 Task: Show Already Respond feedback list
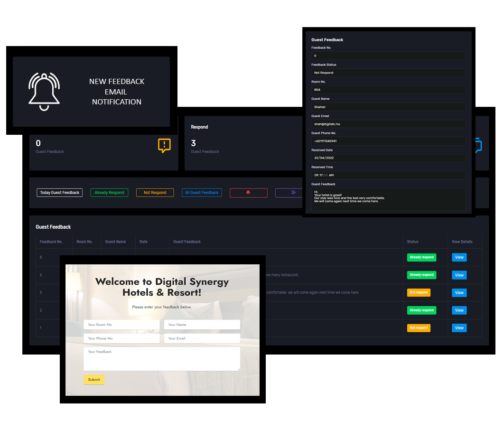click(x=109, y=193)
